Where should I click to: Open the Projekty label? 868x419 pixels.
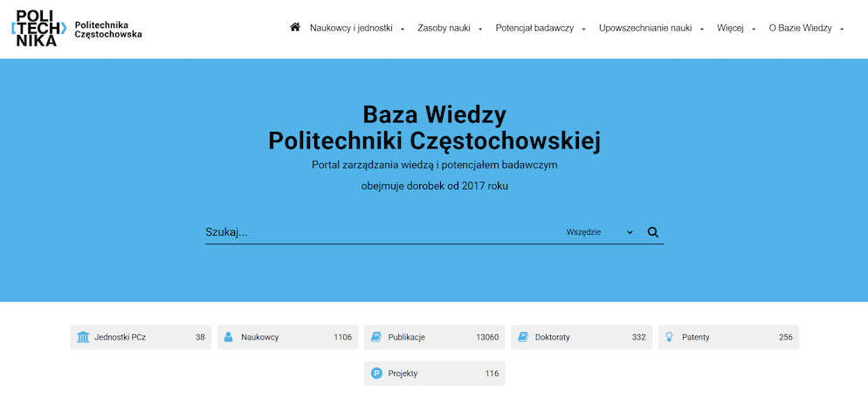[403, 374]
